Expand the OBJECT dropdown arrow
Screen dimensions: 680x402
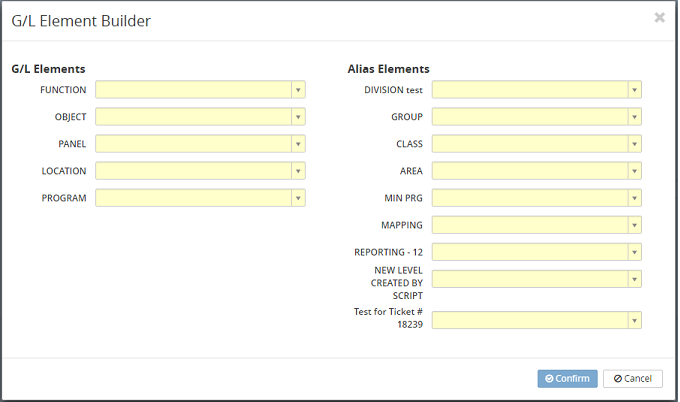pos(298,117)
